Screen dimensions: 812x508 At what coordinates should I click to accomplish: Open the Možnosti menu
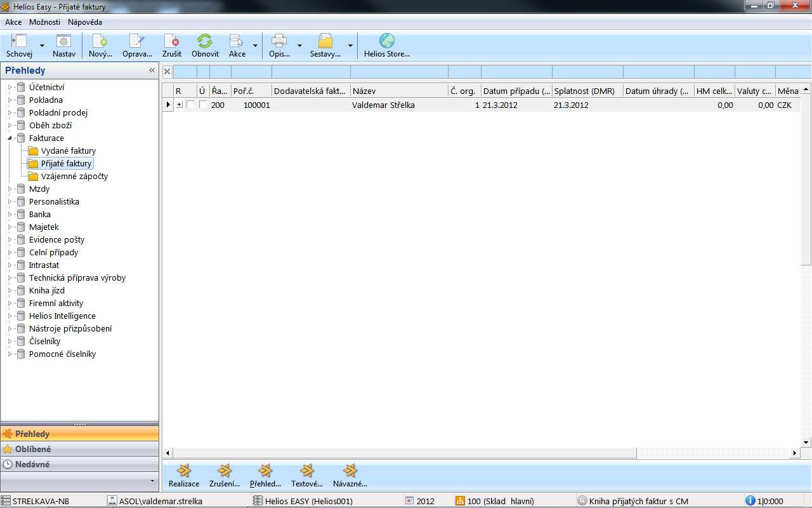[x=44, y=22]
